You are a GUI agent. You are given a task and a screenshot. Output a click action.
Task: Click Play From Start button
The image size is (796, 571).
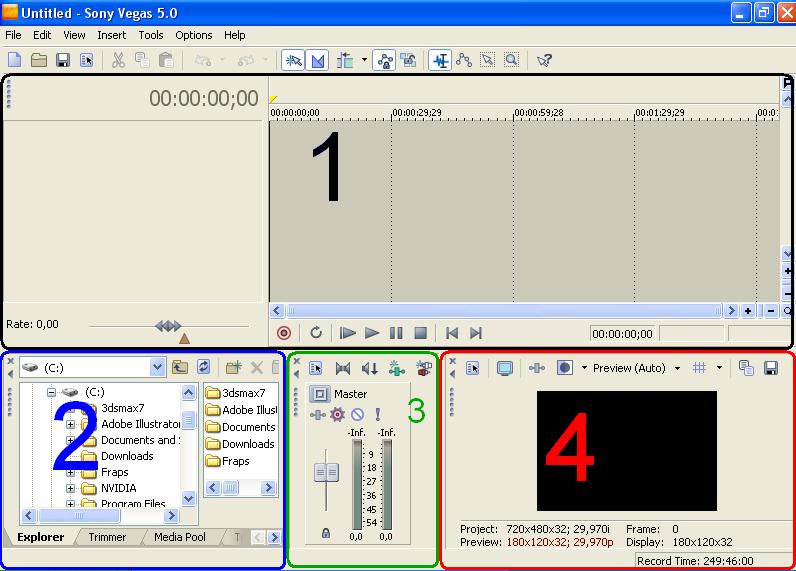click(x=347, y=333)
